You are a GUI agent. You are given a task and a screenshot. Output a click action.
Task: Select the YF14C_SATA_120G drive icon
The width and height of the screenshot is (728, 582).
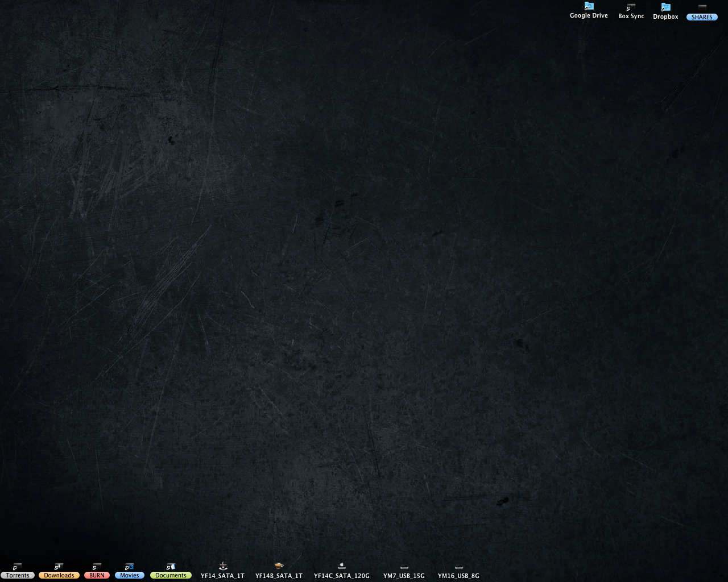coord(342,566)
